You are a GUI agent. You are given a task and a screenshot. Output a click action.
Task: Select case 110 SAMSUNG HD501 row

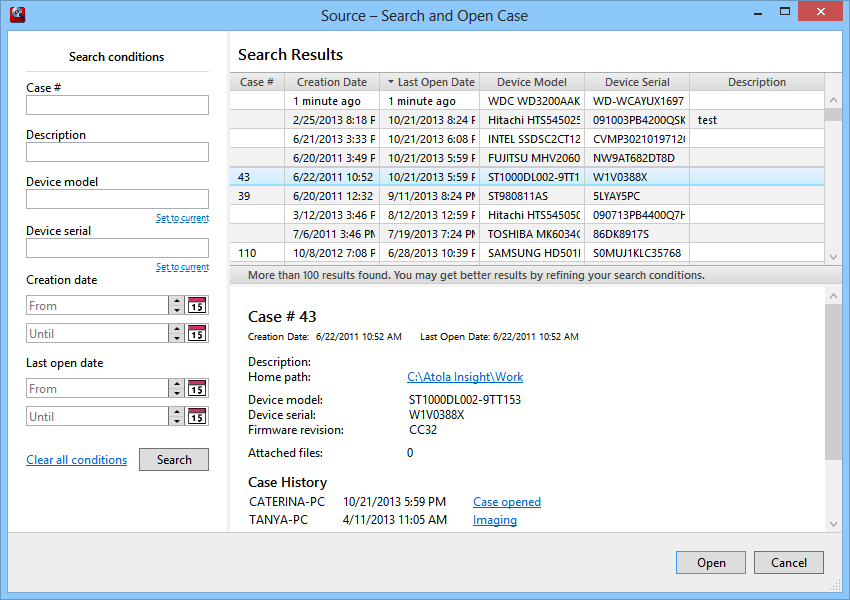527,253
